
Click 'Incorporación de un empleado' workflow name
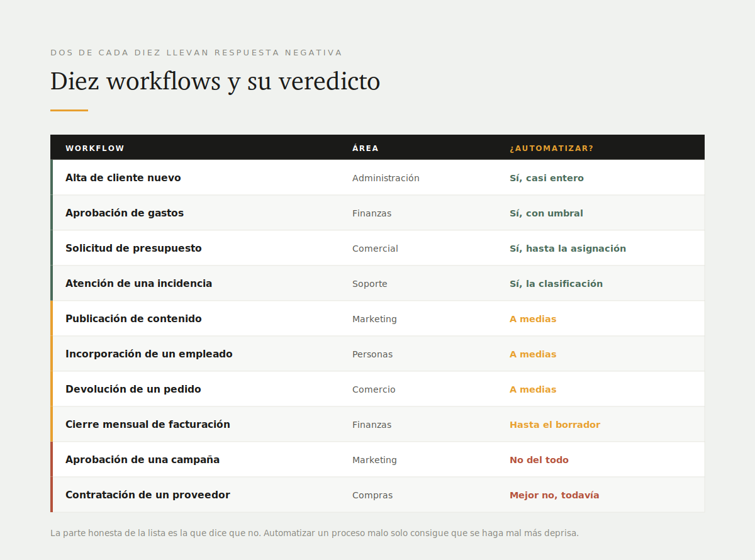point(149,354)
